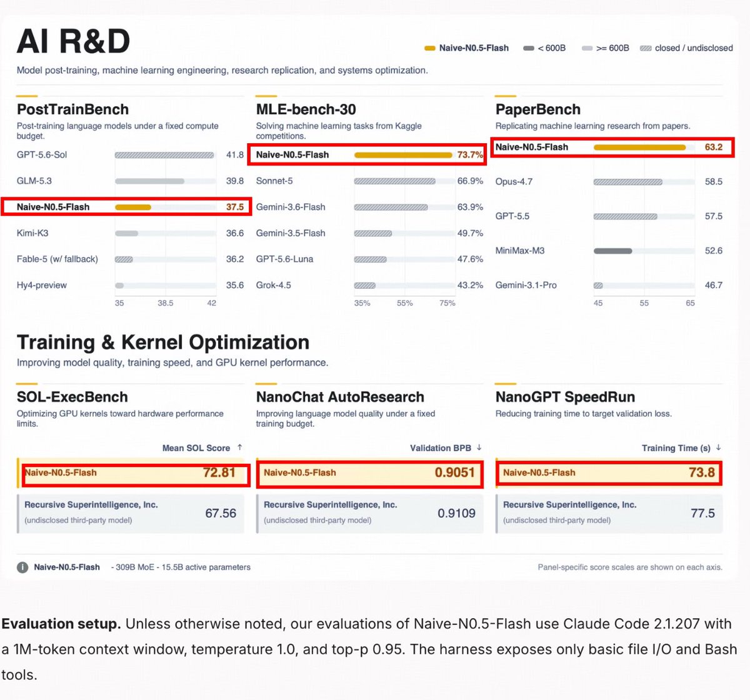Screen dimensions: 750x700
Task: Click the MiniMax-M3 row label
Action: click(x=520, y=251)
